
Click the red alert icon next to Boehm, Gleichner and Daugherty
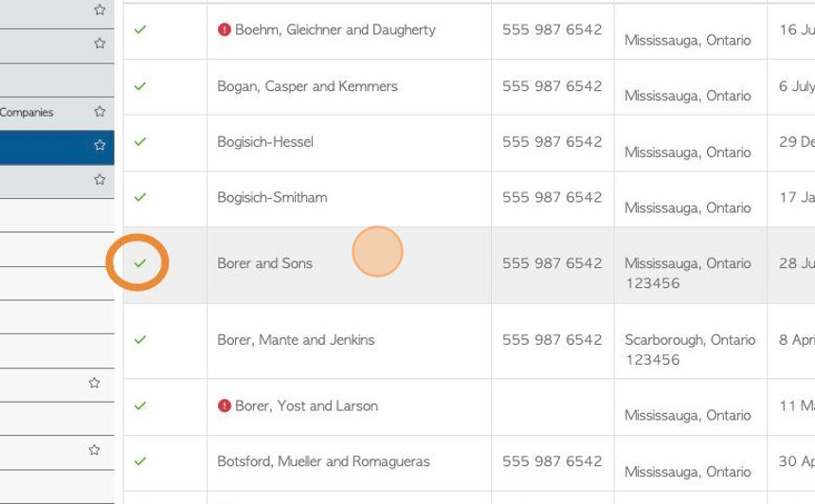pyautogui.click(x=224, y=29)
